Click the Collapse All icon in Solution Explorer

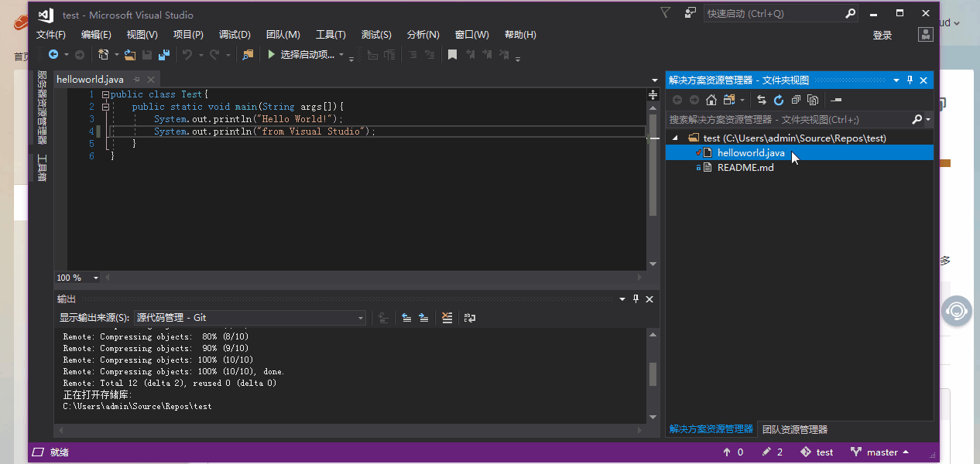[x=796, y=100]
